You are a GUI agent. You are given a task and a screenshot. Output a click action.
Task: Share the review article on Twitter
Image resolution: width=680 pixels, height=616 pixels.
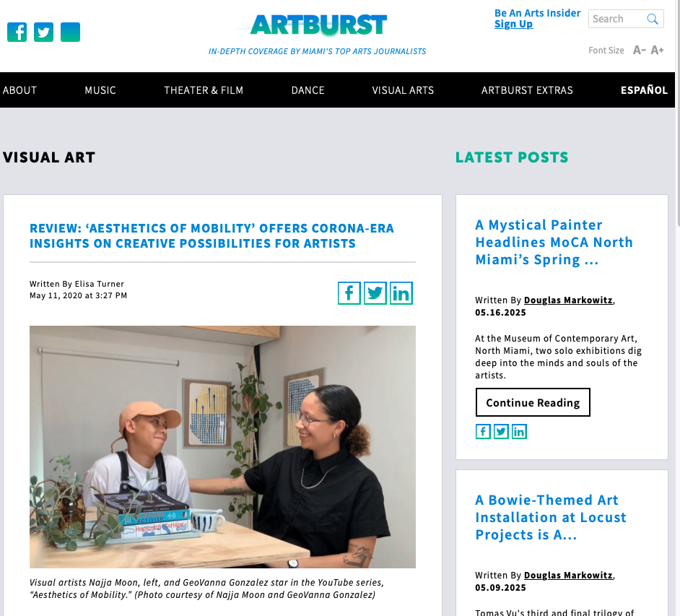[x=375, y=293]
